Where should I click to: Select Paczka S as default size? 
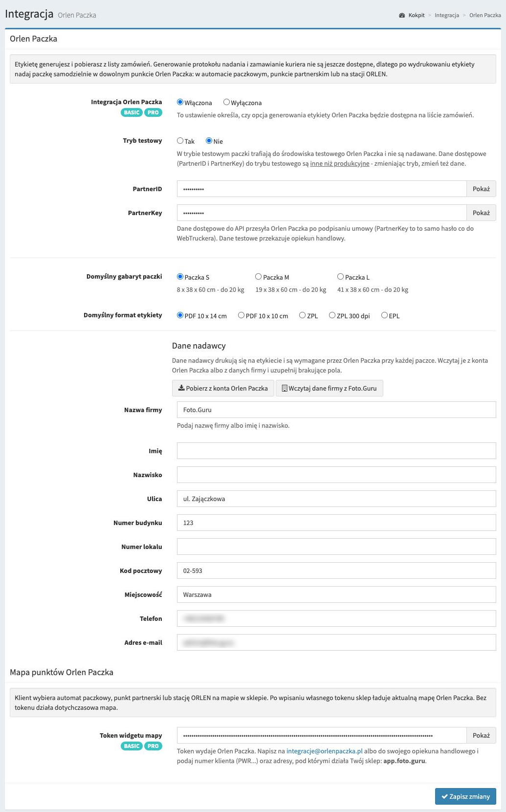point(180,277)
